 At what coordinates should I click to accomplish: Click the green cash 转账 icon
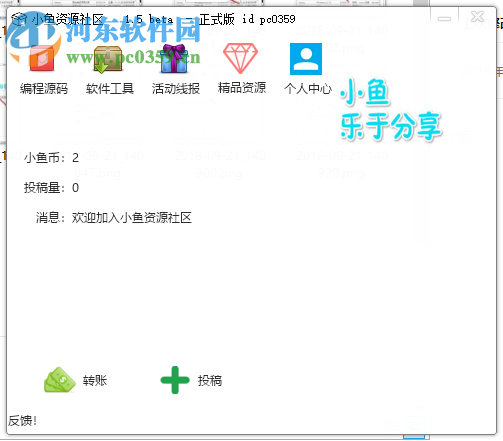[60, 380]
